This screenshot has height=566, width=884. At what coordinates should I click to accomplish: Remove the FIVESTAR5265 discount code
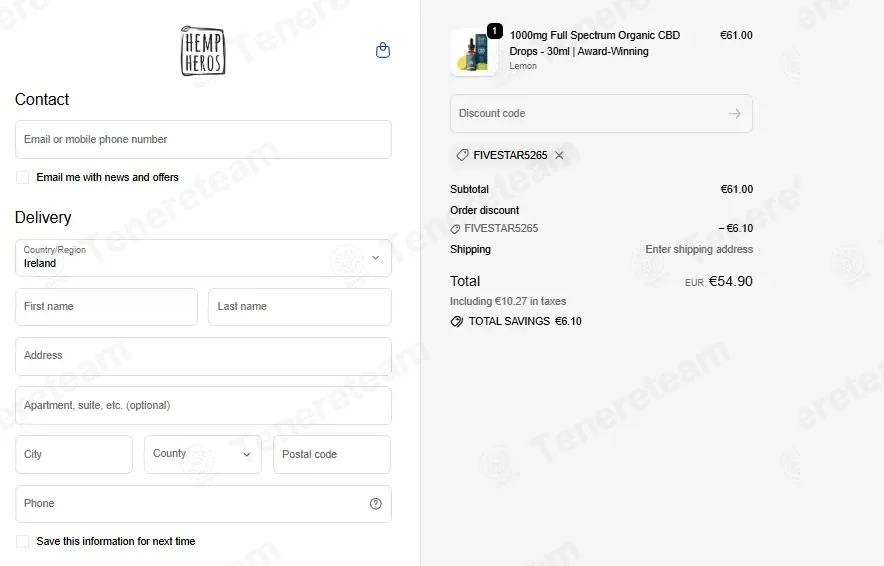point(559,155)
